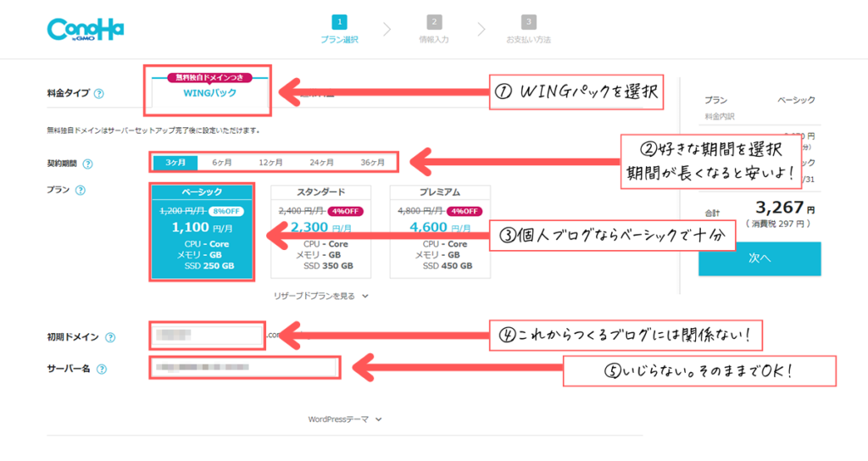Click the struck-through 1,200 円/月 price
868x461 pixels.
(x=183, y=211)
